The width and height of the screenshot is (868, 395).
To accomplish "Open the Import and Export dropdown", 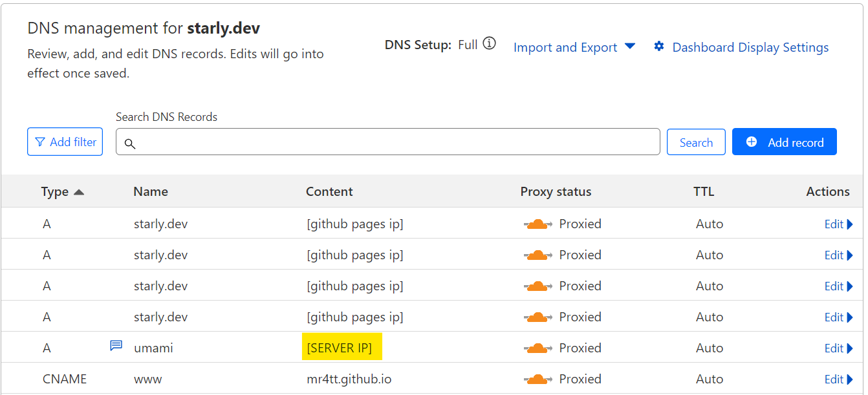I will (574, 47).
